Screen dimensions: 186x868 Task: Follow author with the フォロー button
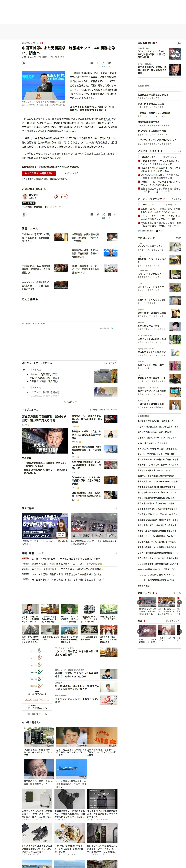(61, 196)
